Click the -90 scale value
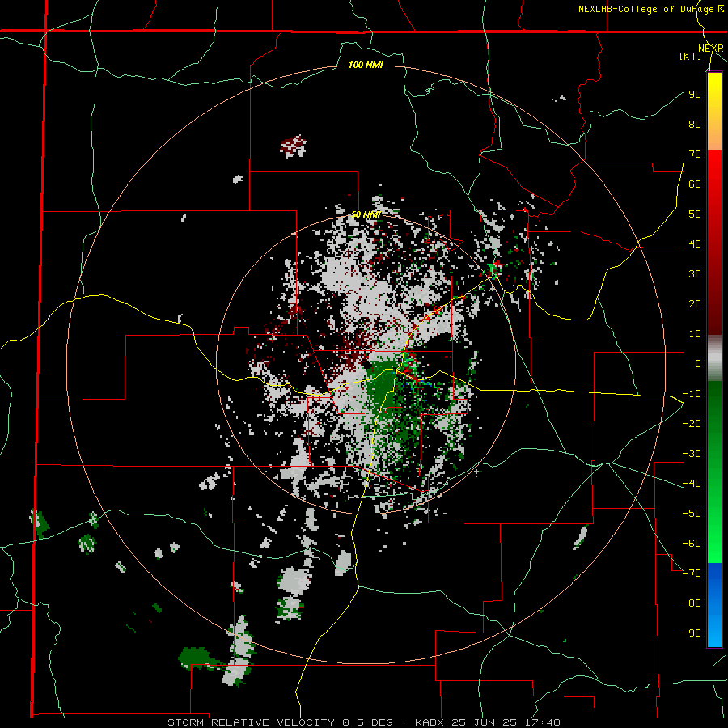Image resolution: width=728 pixels, height=728 pixels. (692, 633)
